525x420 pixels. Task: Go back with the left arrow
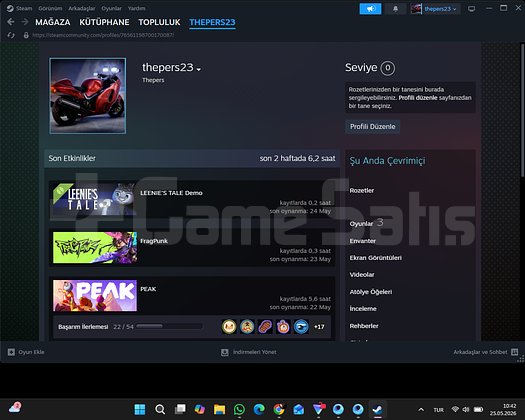click(11, 22)
